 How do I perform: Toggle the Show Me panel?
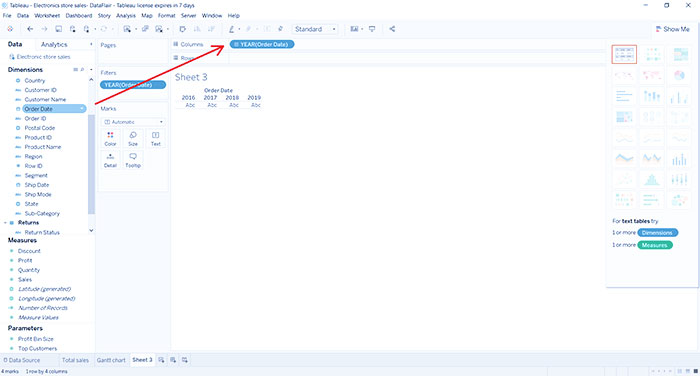(x=673, y=29)
